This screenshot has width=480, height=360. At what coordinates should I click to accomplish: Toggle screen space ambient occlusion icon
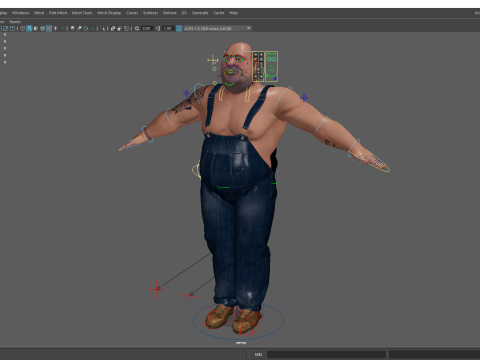point(72,28)
